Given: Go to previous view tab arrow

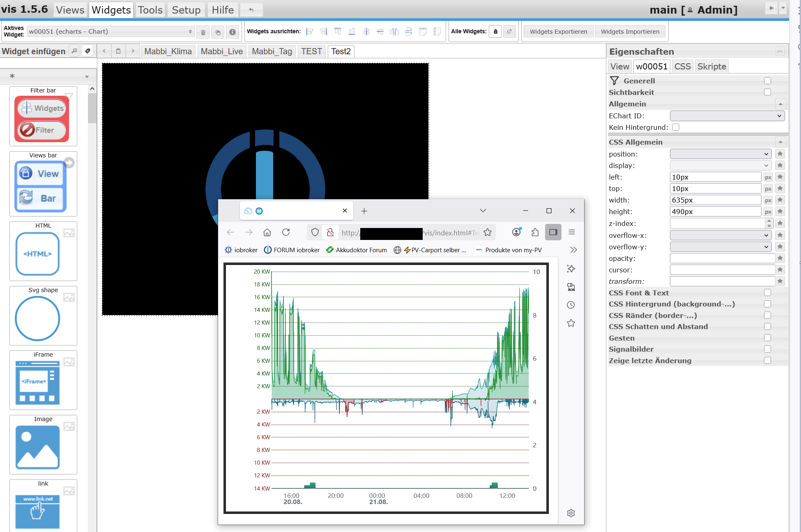Looking at the screenshot, I should point(104,51).
